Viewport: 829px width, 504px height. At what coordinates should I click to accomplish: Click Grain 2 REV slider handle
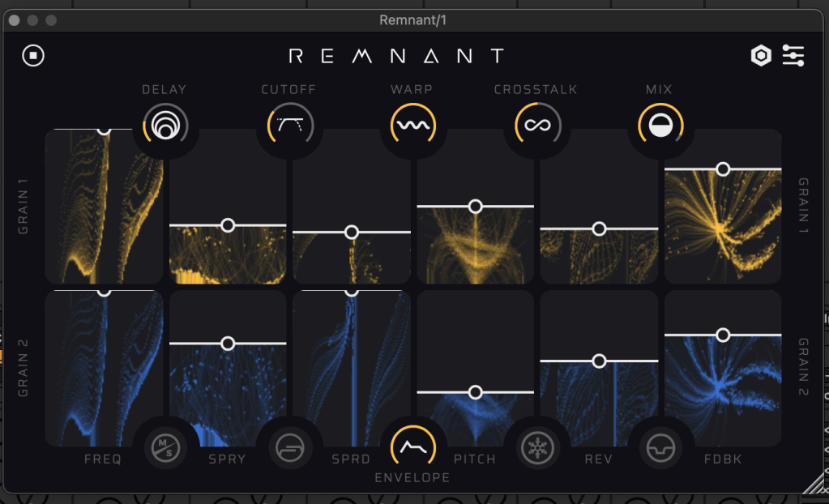pos(599,361)
